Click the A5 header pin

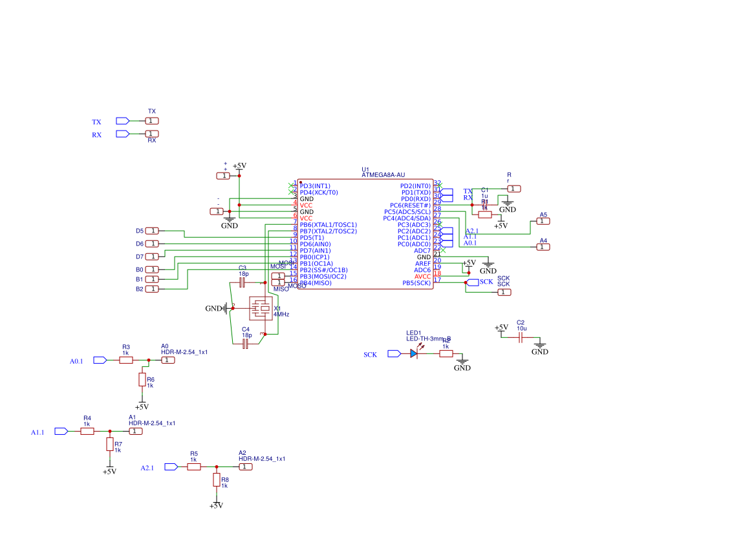(x=543, y=222)
